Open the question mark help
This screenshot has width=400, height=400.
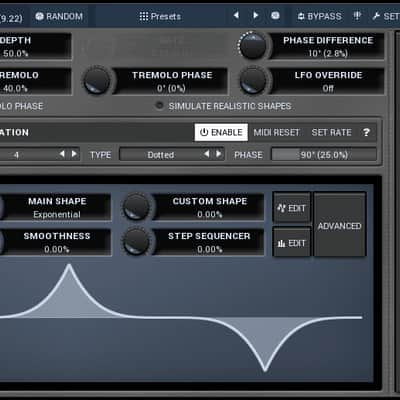point(366,133)
